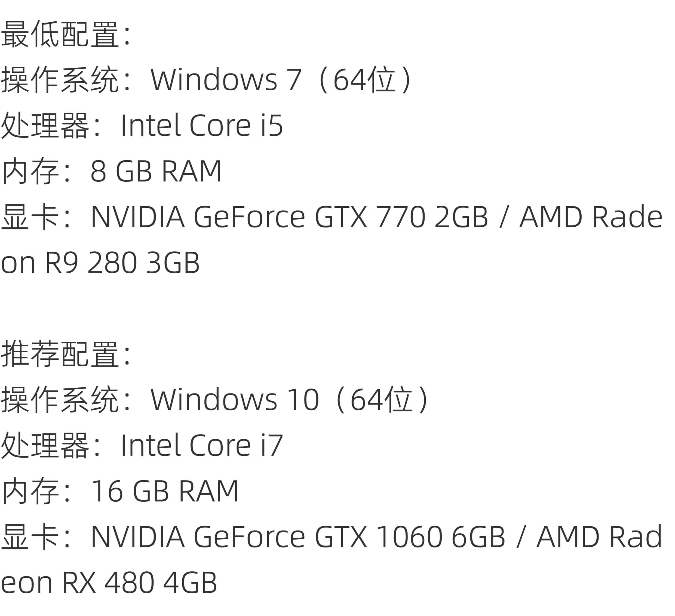
Task: Click the 16 GB RAM text
Action: 164,491
